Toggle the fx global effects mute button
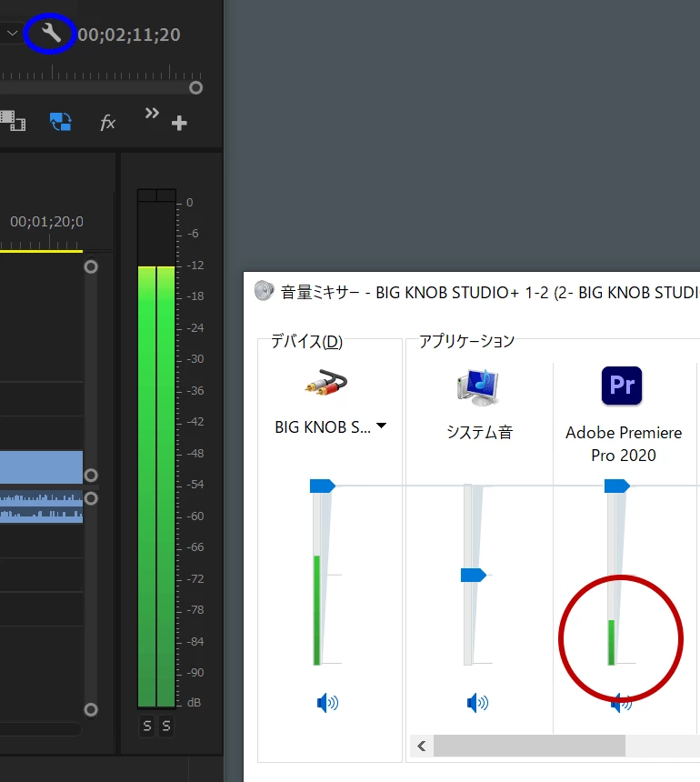 click(107, 122)
